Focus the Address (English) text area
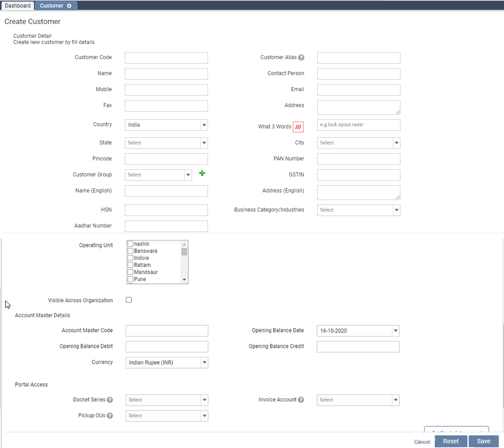 (x=359, y=192)
